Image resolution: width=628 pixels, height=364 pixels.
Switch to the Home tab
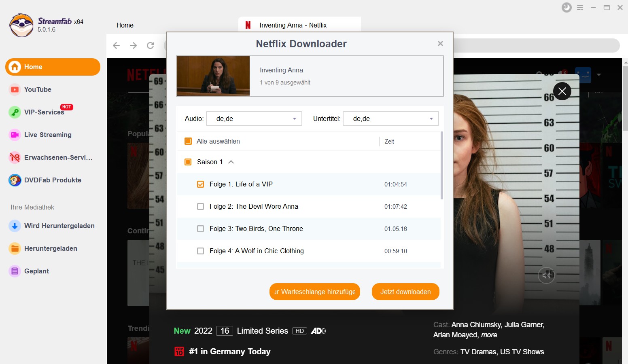pyautogui.click(x=125, y=25)
